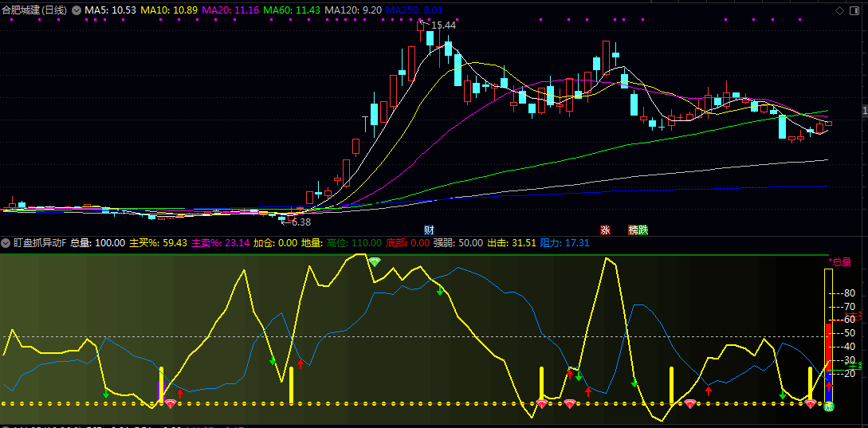Click the red-blue vertical volume bar gauge

tap(828, 359)
